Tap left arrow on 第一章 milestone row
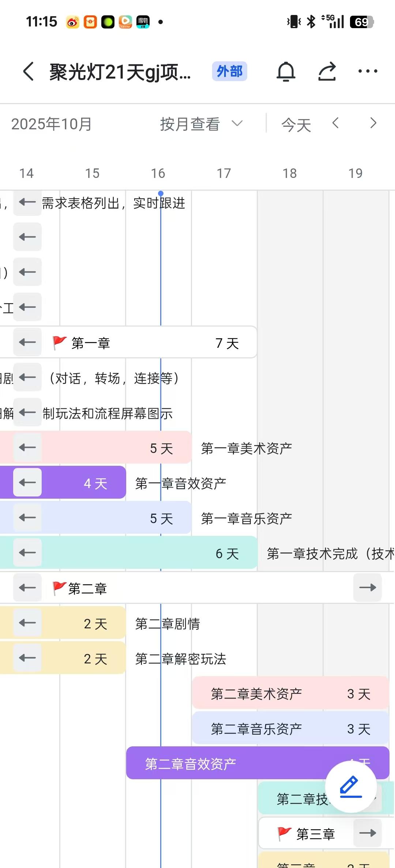Screen dimensions: 395x868 [27, 342]
